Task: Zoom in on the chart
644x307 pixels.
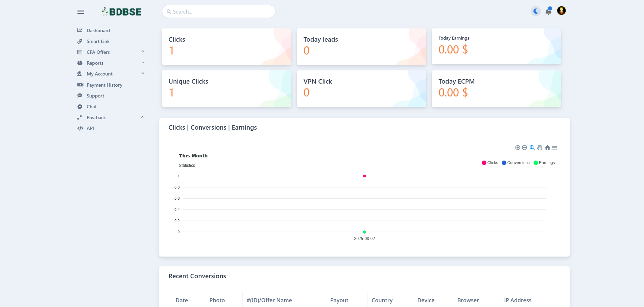Action: 518,148
